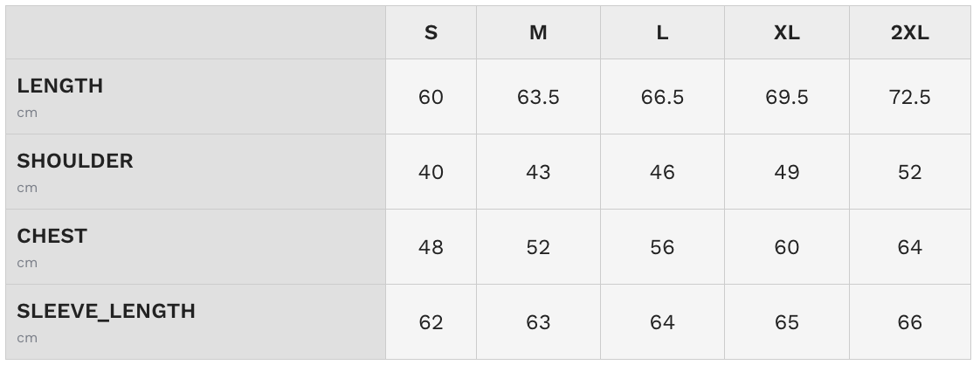Click length value 63.5 for size M
The image size is (980, 365).
[x=538, y=97]
